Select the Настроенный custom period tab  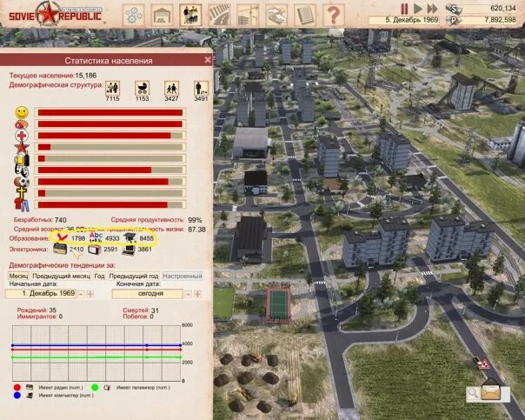point(183,276)
